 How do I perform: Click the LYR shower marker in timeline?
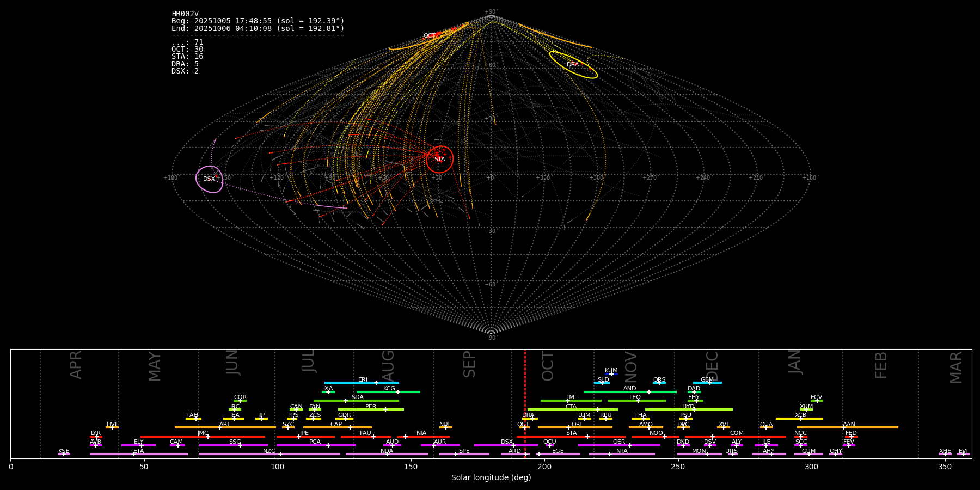click(x=96, y=437)
